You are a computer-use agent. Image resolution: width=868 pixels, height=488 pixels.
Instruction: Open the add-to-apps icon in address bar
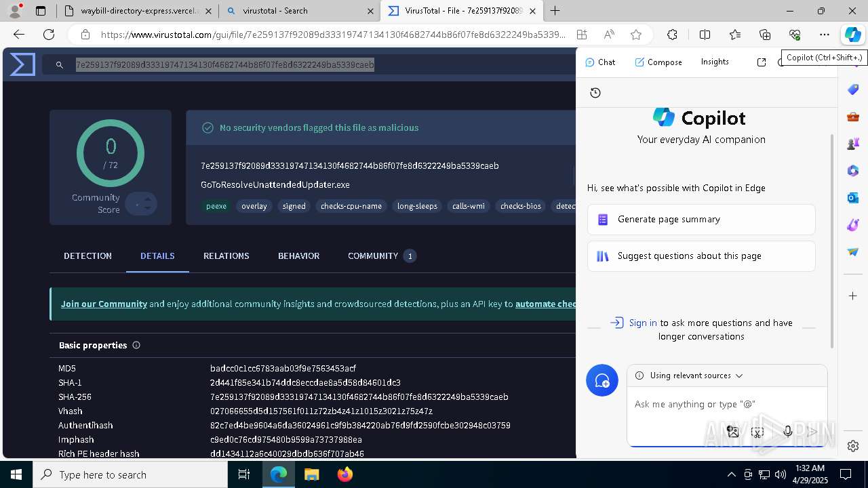[582, 35]
